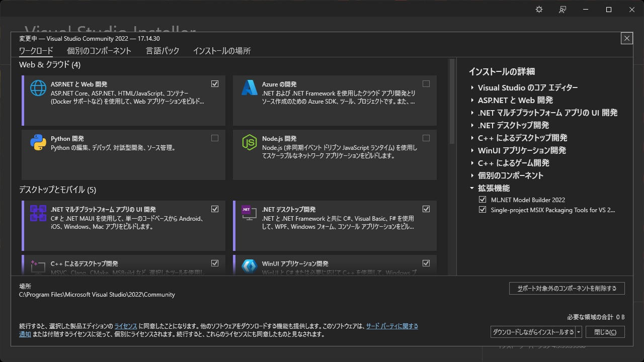The width and height of the screenshot is (644, 362).
Task: Open the install mode dropdown arrow
Action: coord(579,332)
